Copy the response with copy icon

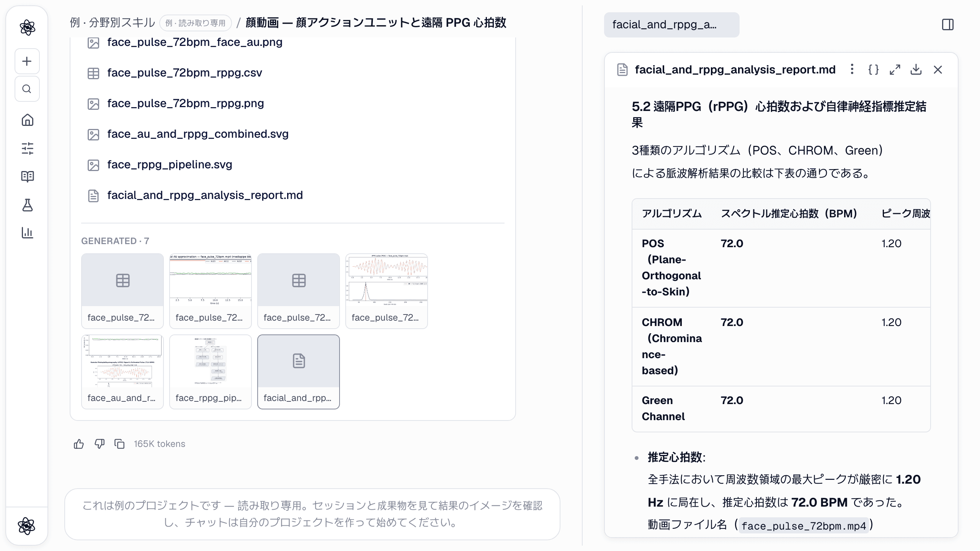[x=120, y=444]
